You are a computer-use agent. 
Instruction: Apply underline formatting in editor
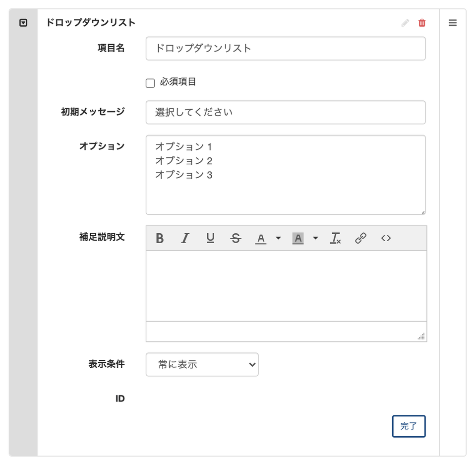click(210, 238)
